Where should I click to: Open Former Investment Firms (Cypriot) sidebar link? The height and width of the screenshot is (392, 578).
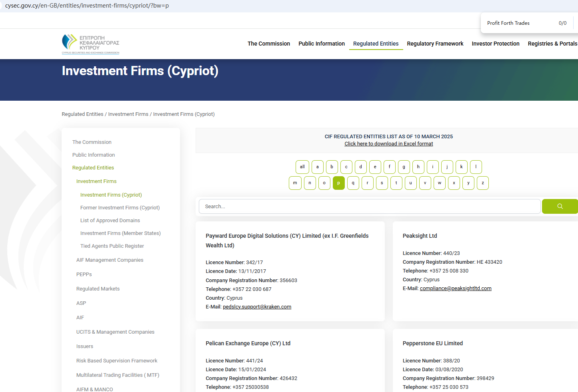[x=120, y=208]
